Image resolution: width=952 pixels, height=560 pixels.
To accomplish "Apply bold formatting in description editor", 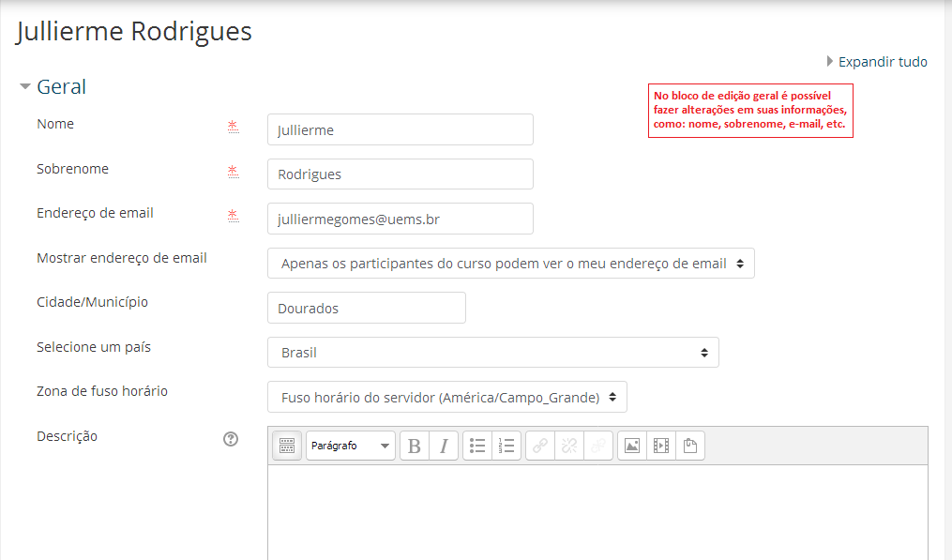I will [415, 446].
